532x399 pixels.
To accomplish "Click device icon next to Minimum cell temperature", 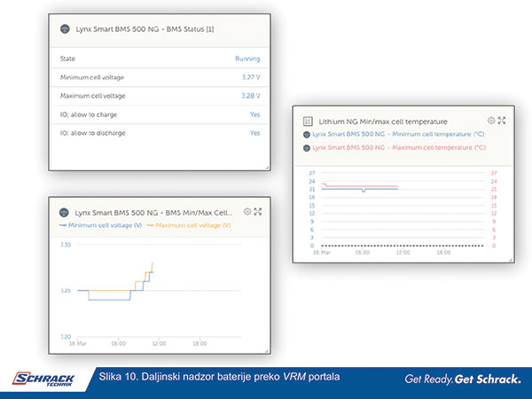I will click(x=307, y=134).
